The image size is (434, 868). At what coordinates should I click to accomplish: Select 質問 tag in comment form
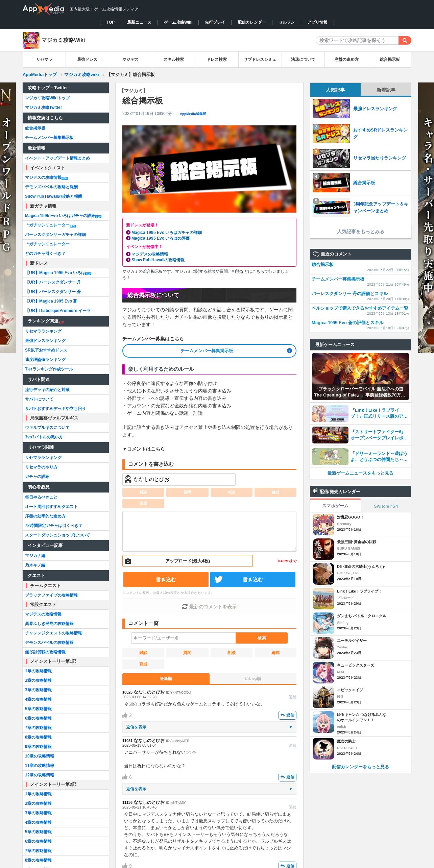tap(187, 492)
